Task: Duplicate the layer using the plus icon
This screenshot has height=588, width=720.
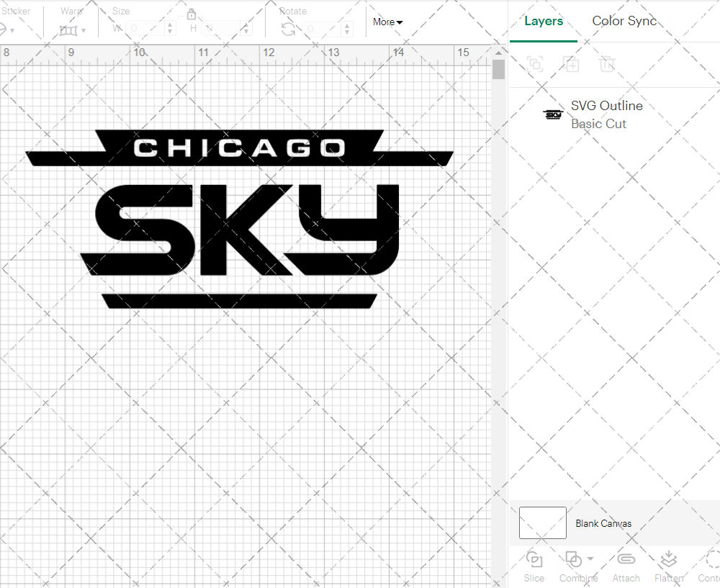Action: pyautogui.click(x=572, y=65)
